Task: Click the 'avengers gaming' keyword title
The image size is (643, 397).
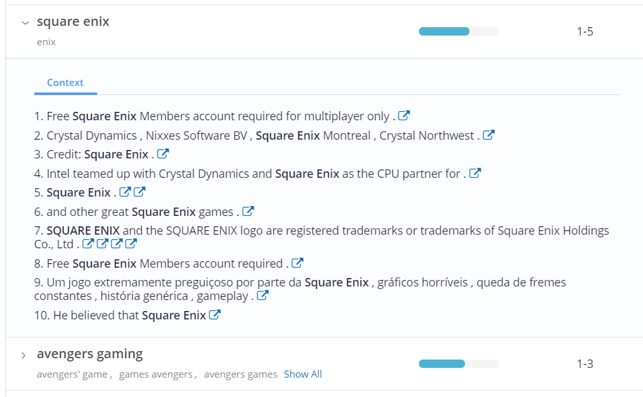Action: coord(90,354)
